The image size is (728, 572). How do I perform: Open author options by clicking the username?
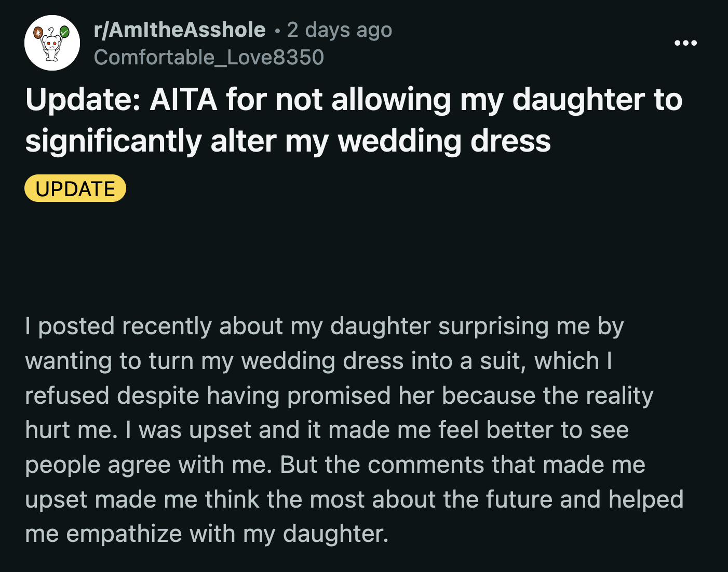point(208,58)
